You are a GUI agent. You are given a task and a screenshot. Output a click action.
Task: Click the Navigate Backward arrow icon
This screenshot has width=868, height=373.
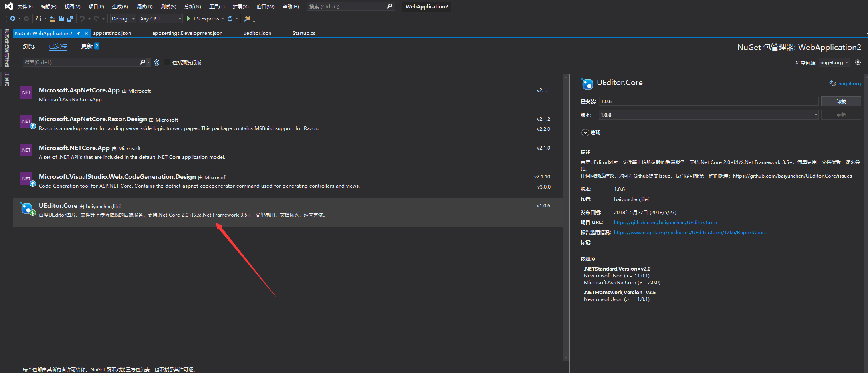pos(13,19)
